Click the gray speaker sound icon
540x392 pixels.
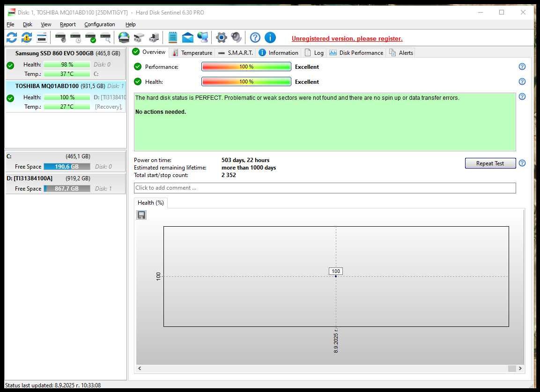(x=236, y=37)
